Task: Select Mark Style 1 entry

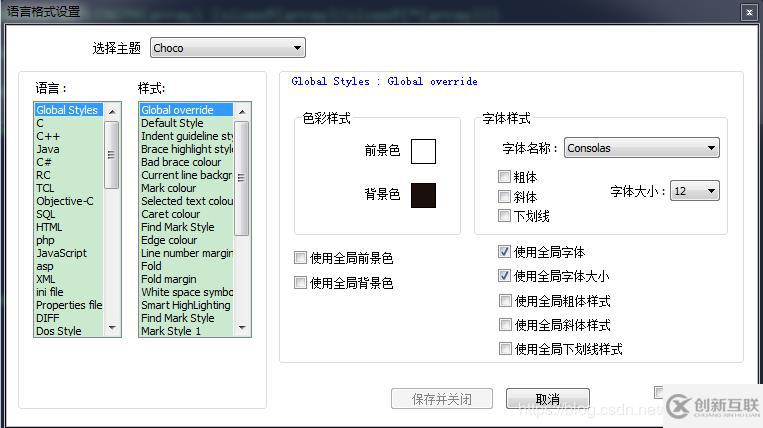Action: click(186, 331)
